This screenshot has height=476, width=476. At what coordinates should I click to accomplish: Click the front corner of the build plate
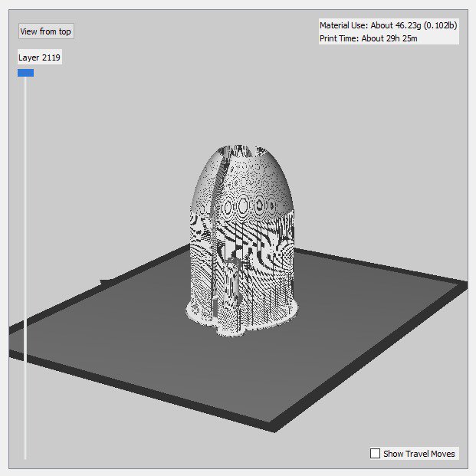[274, 428]
